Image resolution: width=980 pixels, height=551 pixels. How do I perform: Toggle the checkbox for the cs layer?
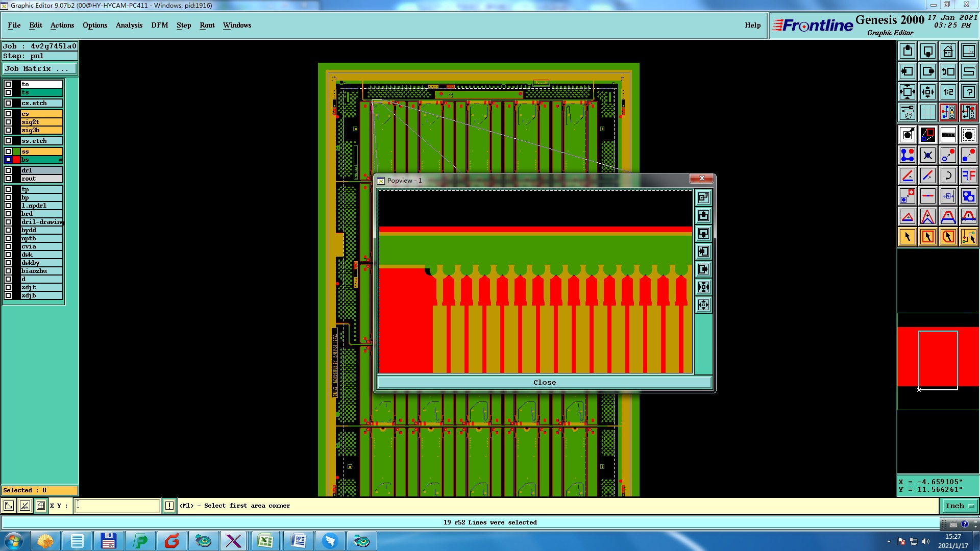click(x=8, y=114)
